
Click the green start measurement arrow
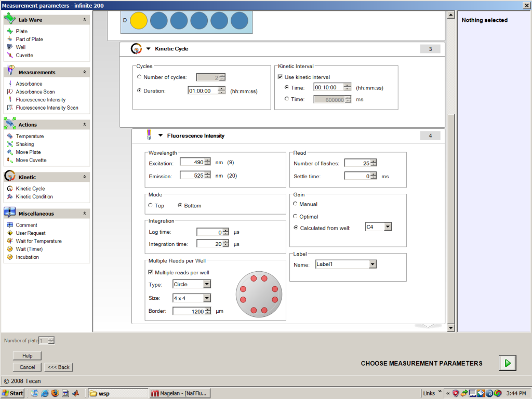[507, 363]
